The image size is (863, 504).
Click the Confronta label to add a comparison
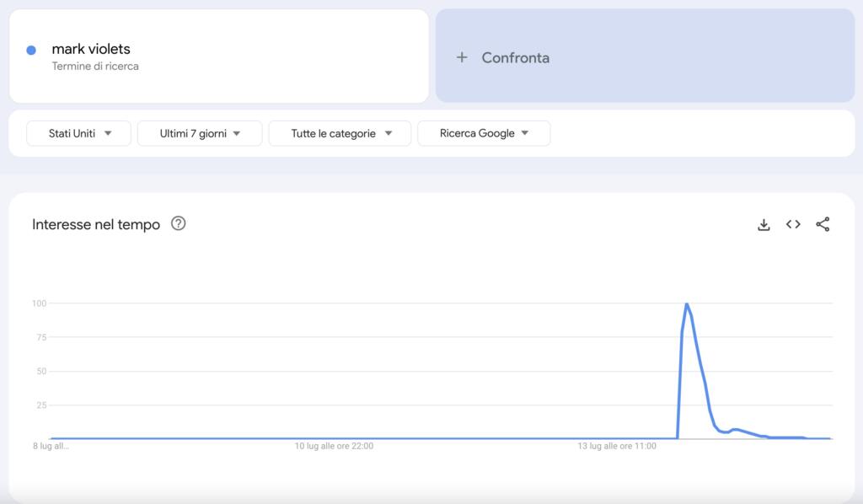[515, 57]
